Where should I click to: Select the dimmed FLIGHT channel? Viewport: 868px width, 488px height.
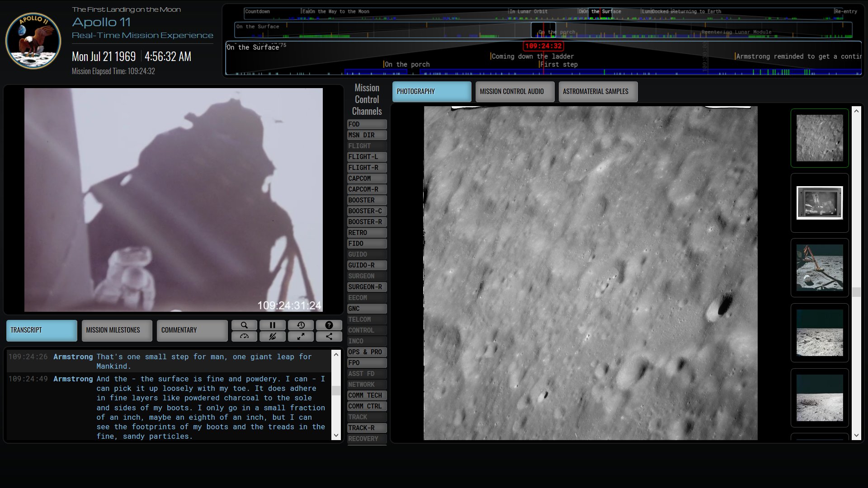367,146
